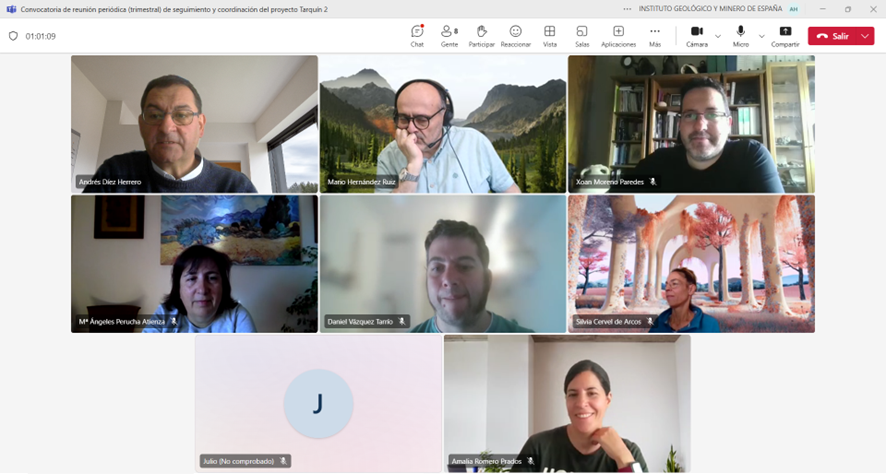Screen dimensions: 886x474
Task: Leave the meeting with Salir
Action: (x=833, y=36)
